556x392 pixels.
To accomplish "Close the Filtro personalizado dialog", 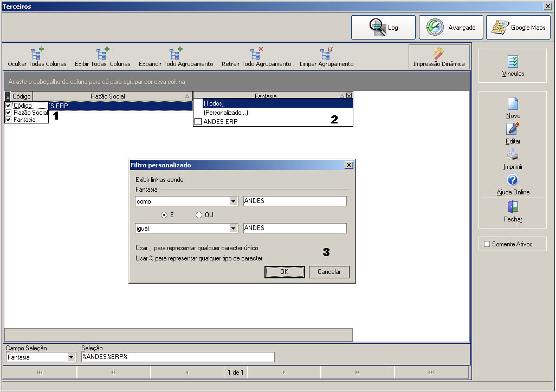I will click(x=349, y=165).
